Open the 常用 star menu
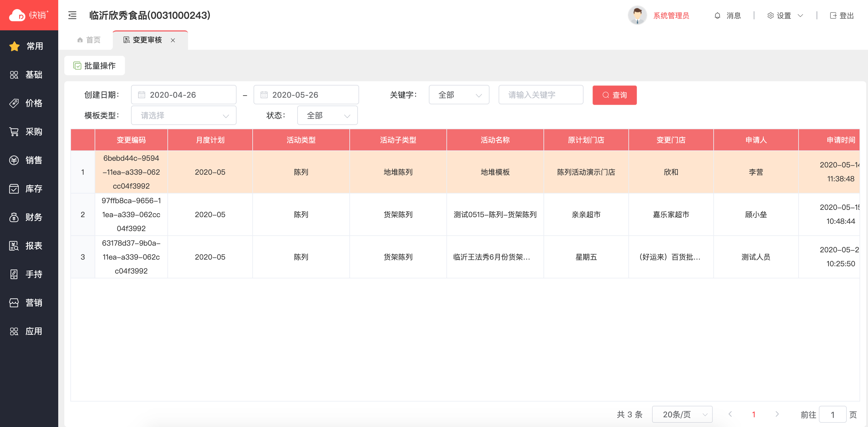 [x=29, y=46]
